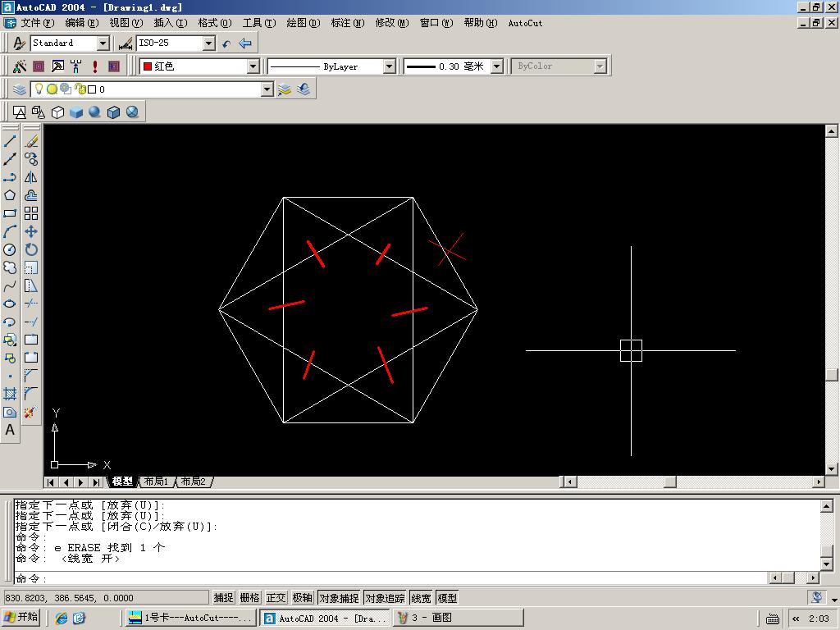840x630 pixels.
Task: Select the Circle draw tool
Action: (10, 249)
